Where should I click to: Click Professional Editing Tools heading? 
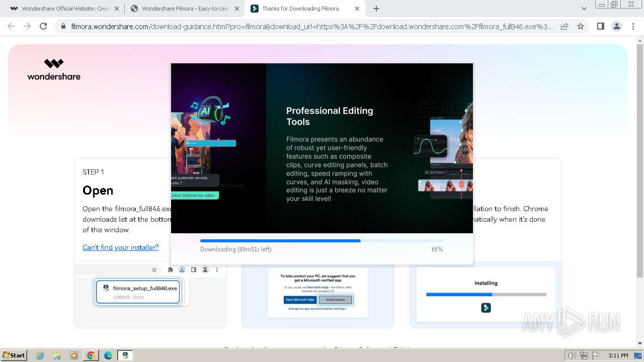330,116
